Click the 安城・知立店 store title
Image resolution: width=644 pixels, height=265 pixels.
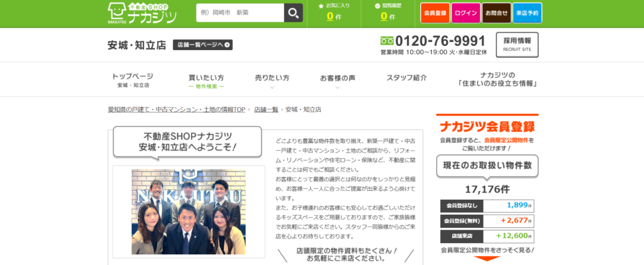pos(136,45)
